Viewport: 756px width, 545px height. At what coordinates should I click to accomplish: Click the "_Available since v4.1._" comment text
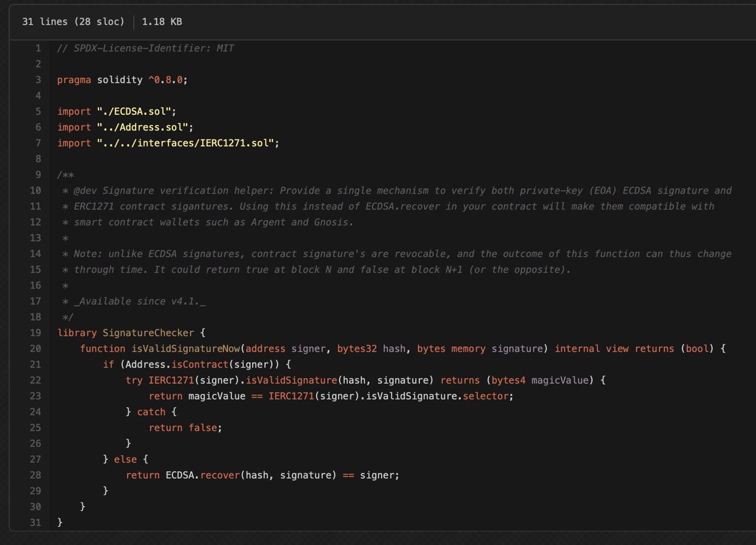point(140,302)
